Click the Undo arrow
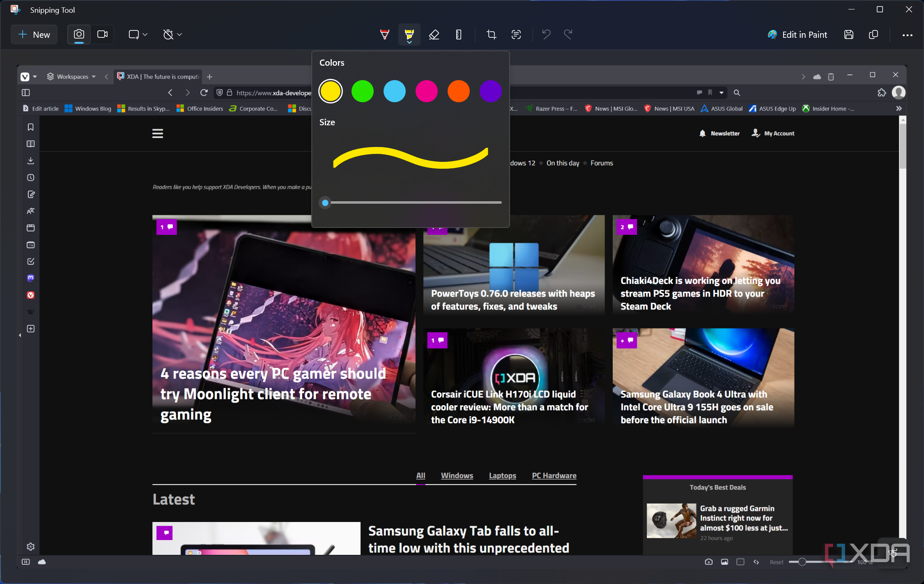 point(546,34)
